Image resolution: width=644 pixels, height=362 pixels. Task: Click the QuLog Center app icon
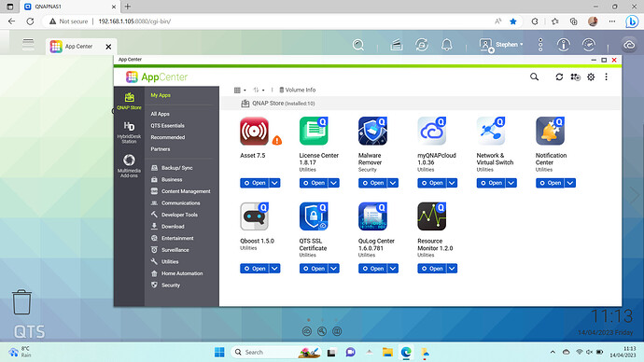tap(372, 216)
